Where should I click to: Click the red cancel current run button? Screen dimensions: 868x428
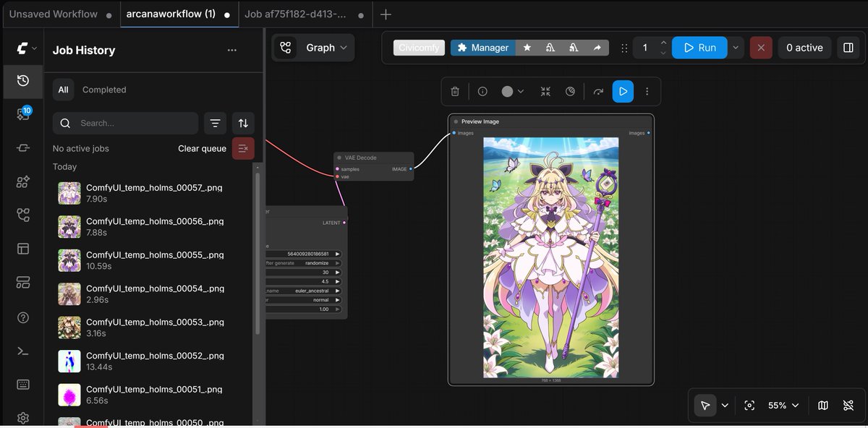click(x=760, y=48)
